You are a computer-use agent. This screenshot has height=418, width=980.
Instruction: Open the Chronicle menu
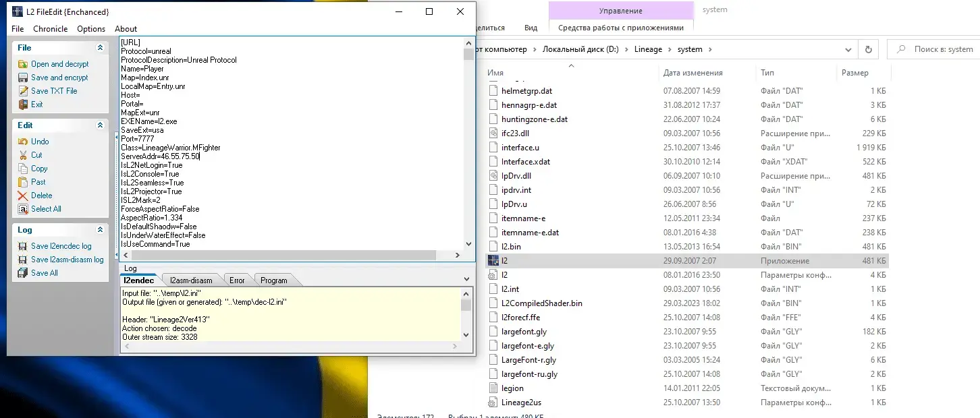51,29
